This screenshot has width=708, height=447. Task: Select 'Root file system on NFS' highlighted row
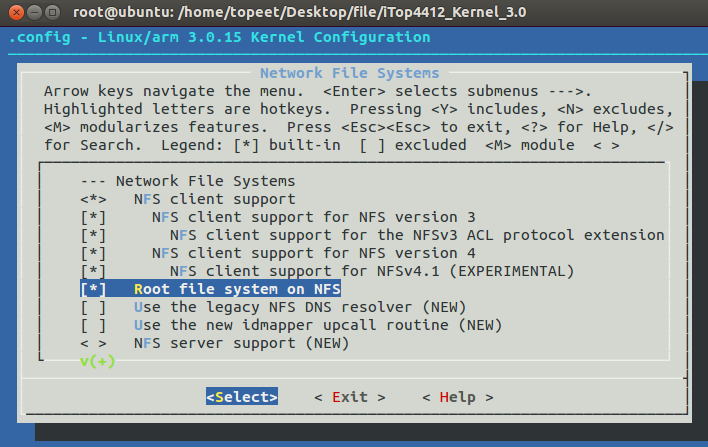(210, 289)
